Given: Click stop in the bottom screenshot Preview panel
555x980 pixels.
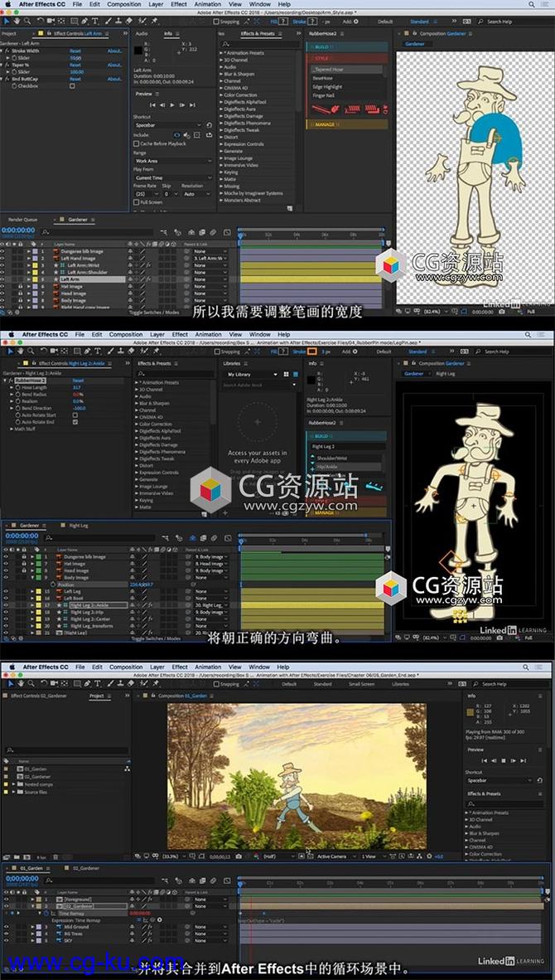Looking at the screenshot, I should point(504,760).
